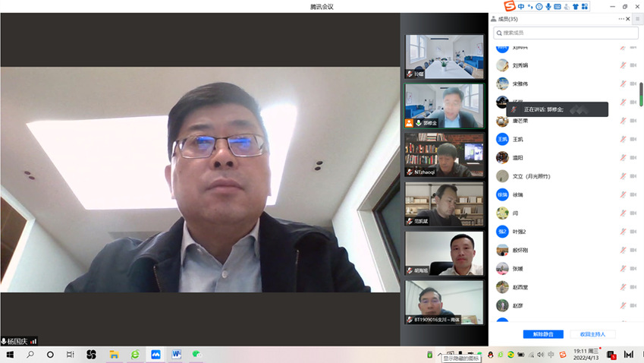Open File Explorer from taskbar

click(115, 355)
